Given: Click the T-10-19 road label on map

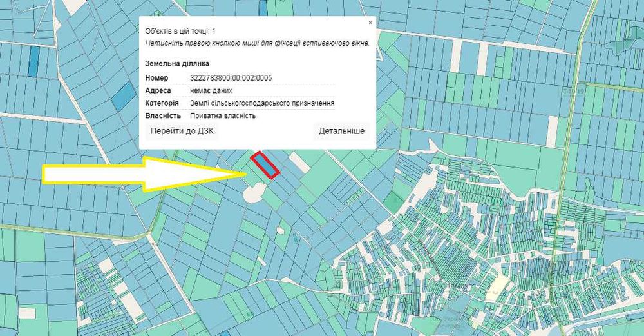Looking at the screenshot, I should tap(574, 92).
